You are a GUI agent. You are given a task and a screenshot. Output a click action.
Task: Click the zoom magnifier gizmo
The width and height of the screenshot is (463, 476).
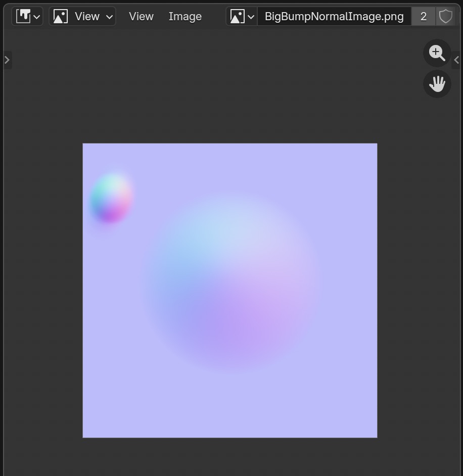click(x=437, y=53)
